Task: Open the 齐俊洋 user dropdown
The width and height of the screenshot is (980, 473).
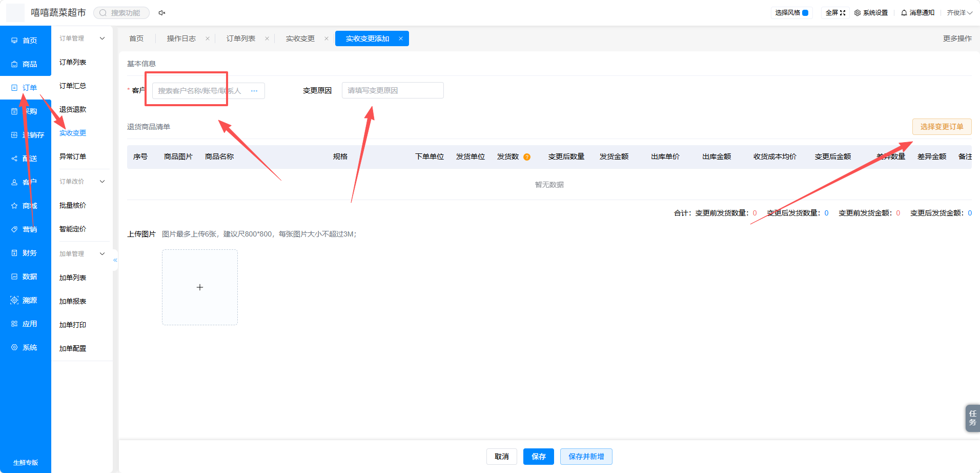Action: [x=959, y=13]
